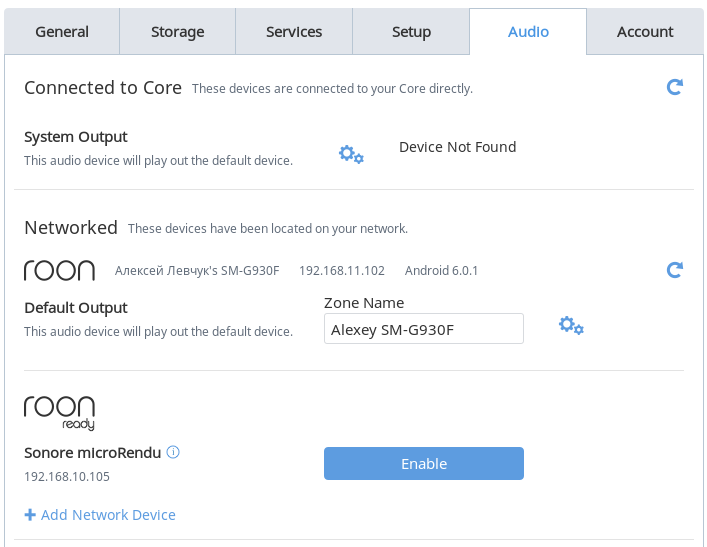Switch to the General tab
This screenshot has height=547, width=707.
[x=62, y=32]
